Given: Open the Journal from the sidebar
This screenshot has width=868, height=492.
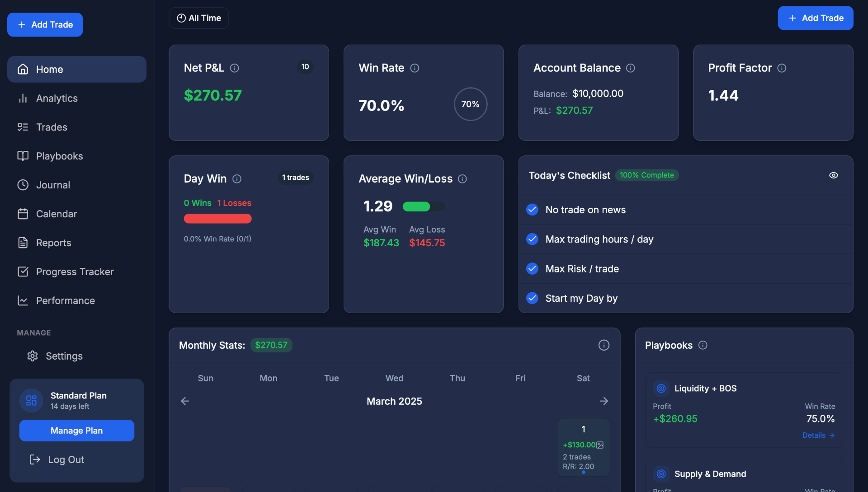Looking at the screenshot, I should tap(53, 185).
